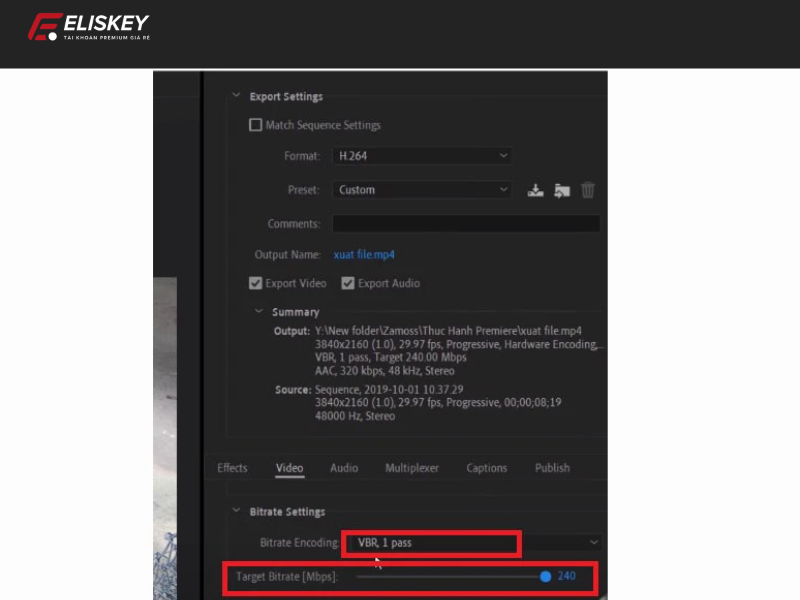Open the Format dropdown showing H.264
This screenshot has height=600, width=800.
pos(421,156)
